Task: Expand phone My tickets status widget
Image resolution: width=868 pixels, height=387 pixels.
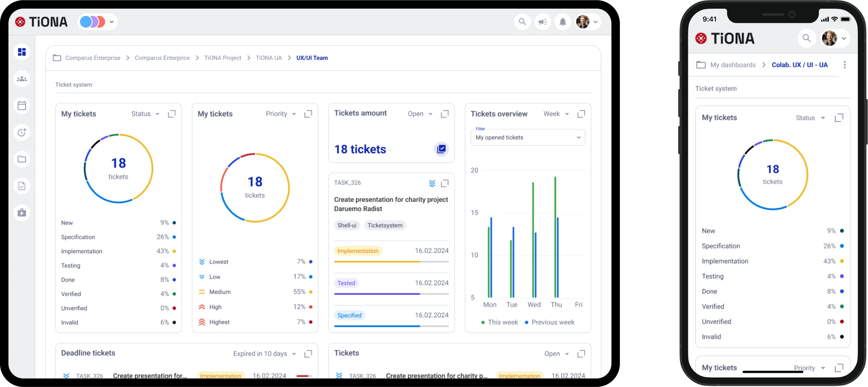Action: click(839, 118)
